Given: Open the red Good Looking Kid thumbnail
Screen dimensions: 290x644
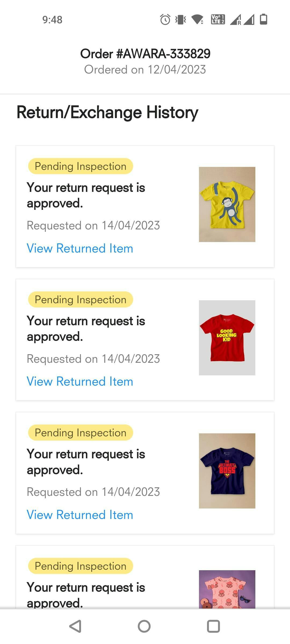Looking at the screenshot, I should click(x=227, y=338).
